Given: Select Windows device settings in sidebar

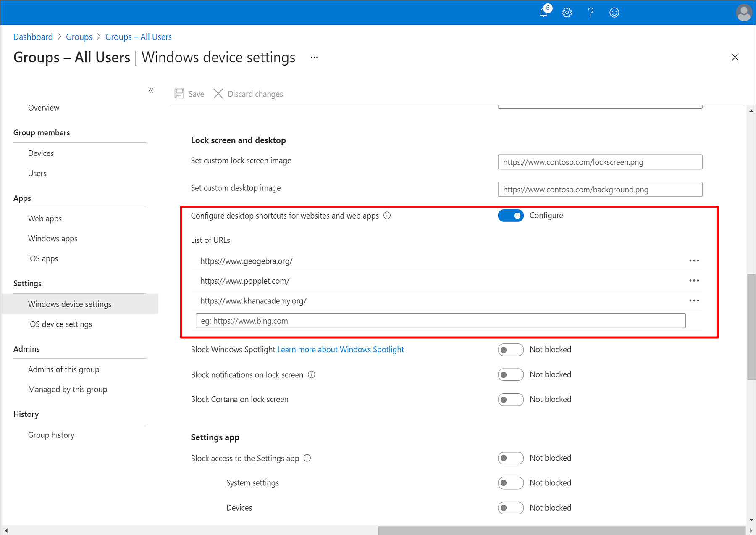Looking at the screenshot, I should [x=80, y=304].
